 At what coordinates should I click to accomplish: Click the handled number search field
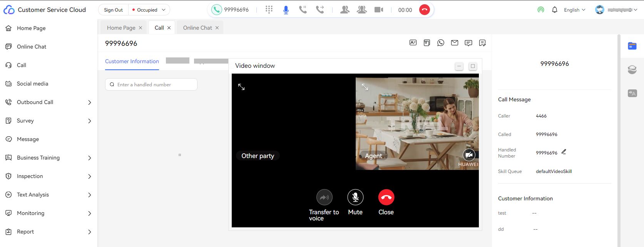point(151,84)
